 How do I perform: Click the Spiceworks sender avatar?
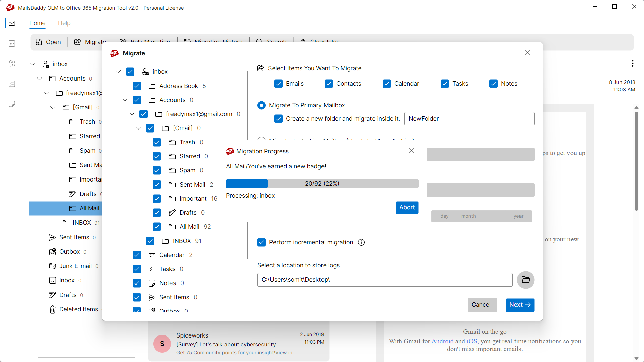click(162, 344)
